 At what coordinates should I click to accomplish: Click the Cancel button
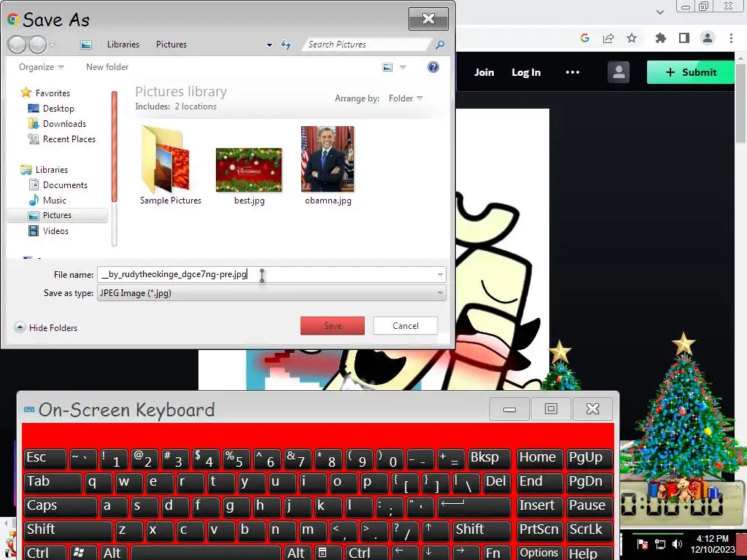coord(406,326)
